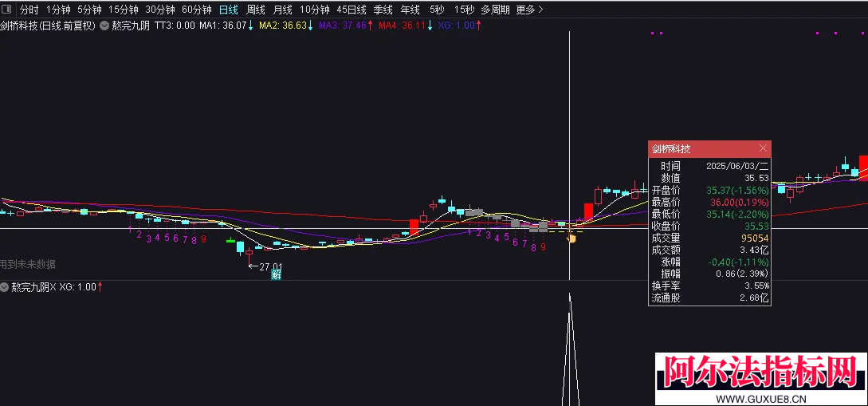Click the 剑桥科技(日线.前复权) stock title
The height and width of the screenshot is (406, 868).
coord(48,26)
